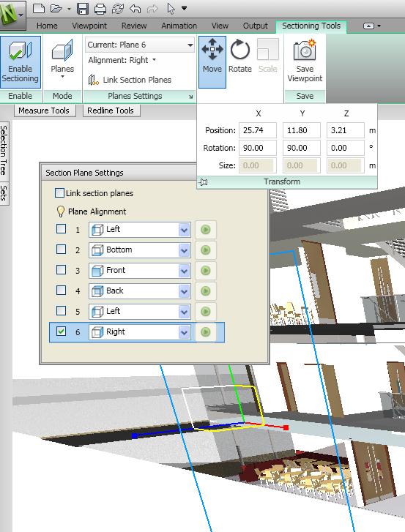Open the Current: Plane 6 dropdown
Image resolution: width=405 pixels, height=532 pixels.
(140, 45)
